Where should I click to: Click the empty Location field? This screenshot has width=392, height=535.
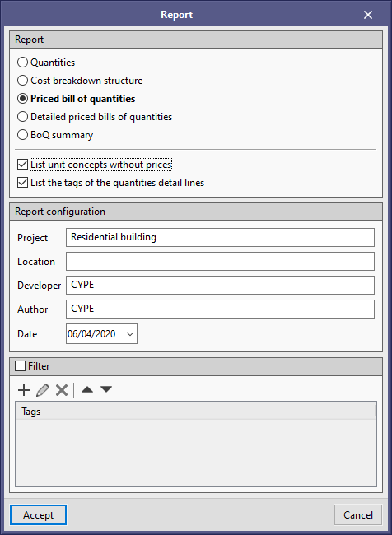point(220,262)
